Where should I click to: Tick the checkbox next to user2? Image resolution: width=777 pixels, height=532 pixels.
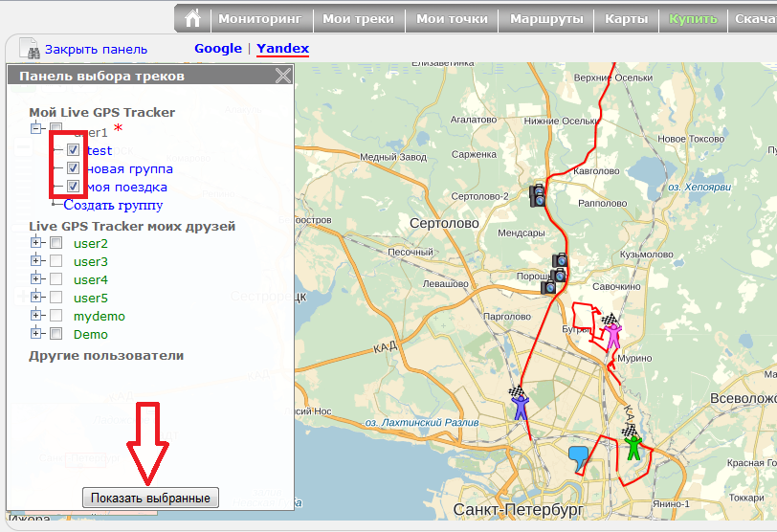(55, 243)
